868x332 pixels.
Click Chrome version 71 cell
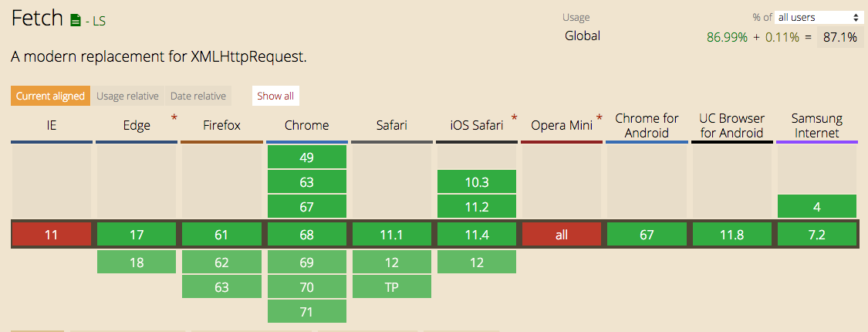tap(306, 311)
